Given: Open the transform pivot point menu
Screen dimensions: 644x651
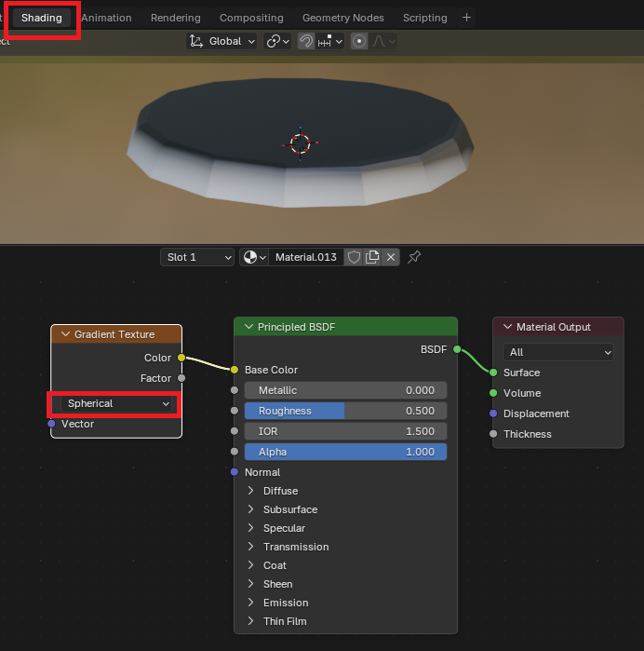Looking at the screenshot, I should [x=277, y=41].
